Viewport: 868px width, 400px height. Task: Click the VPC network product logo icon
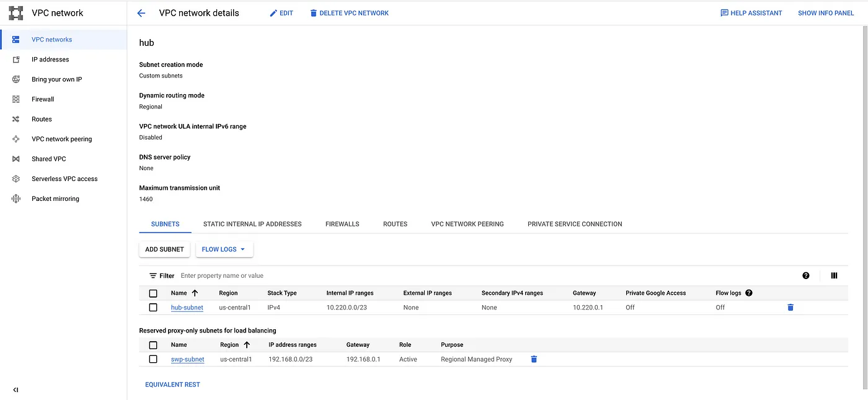point(15,12)
